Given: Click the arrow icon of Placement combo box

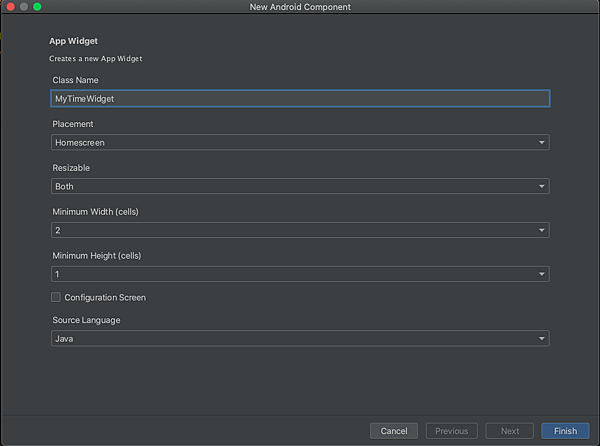Looking at the screenshot, I should tap(541, 143).
